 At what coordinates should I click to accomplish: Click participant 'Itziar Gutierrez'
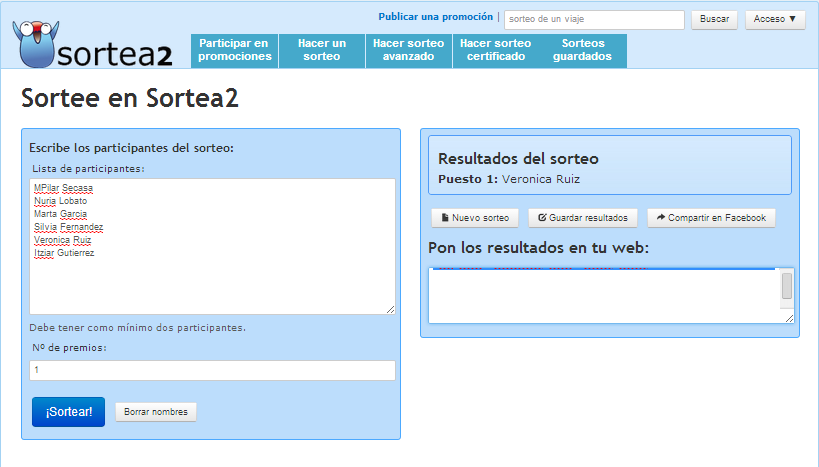[64, 253]
